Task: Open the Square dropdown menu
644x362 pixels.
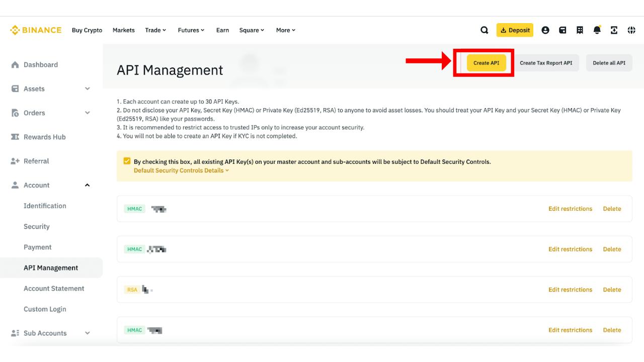Action: click(252, 30)
